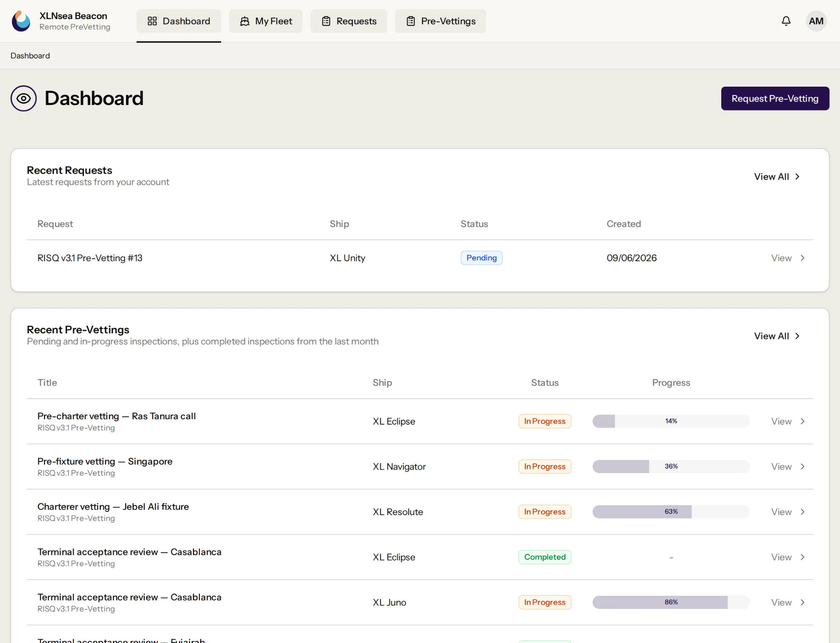Open the My Fleet tab

pyautogui.click(x=266, y=21)
